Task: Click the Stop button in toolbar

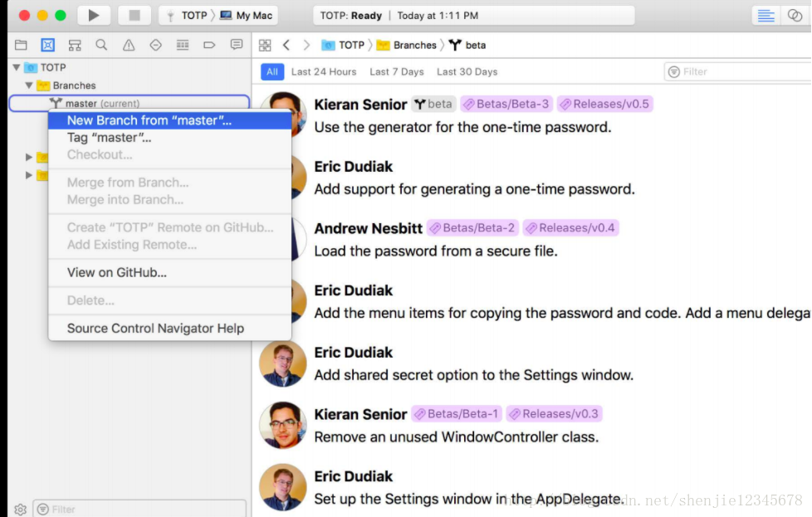Action: pos(135,15)
